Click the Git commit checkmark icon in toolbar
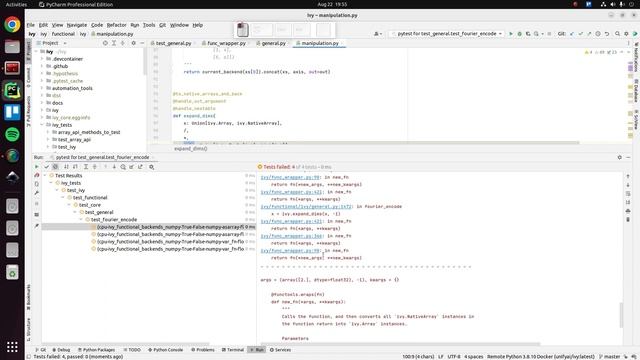This screenshot has height=360, width=640. pos(580,34)
